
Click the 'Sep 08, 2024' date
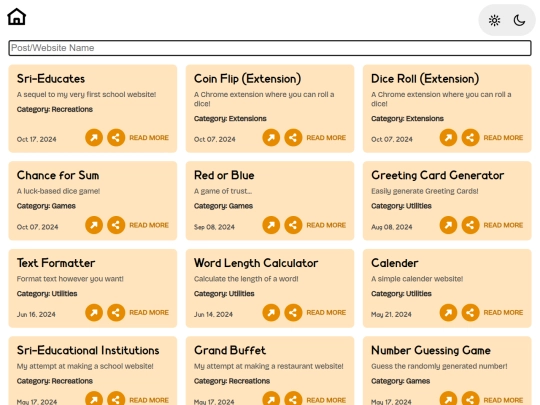click(214, 227)
